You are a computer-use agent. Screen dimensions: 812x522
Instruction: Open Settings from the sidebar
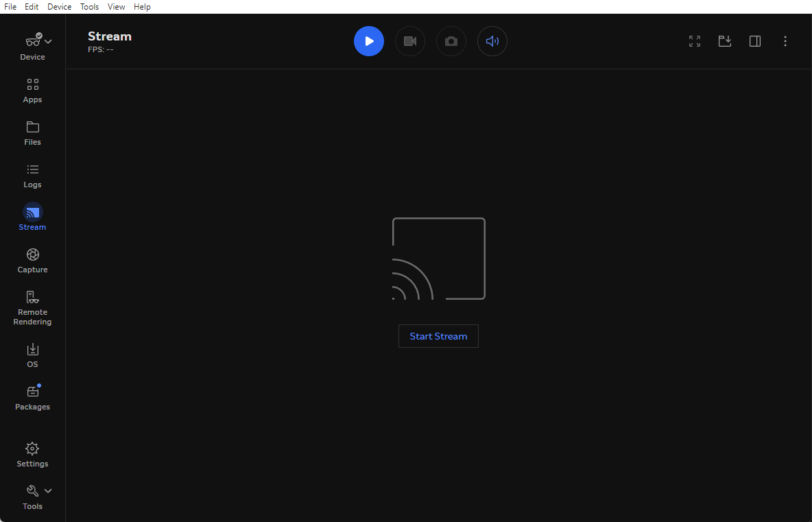(32, 453)
